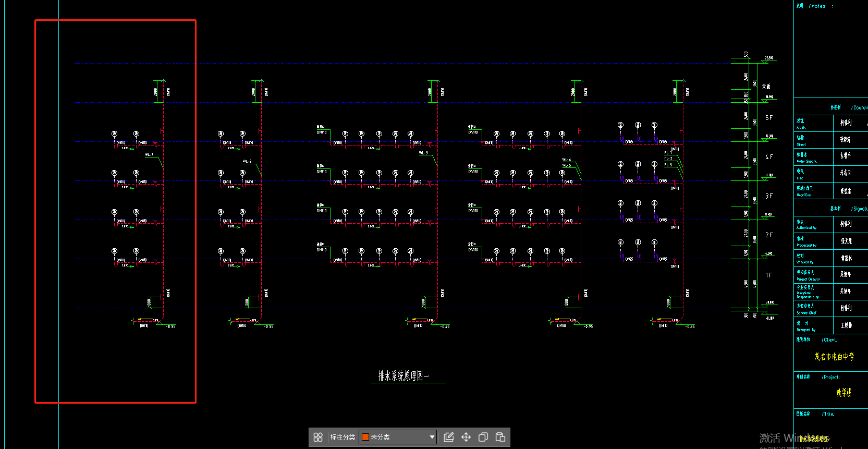Click the edit annotation pencil icon
Viewport: 868px width, 449px height.
(x=449, y=437)
